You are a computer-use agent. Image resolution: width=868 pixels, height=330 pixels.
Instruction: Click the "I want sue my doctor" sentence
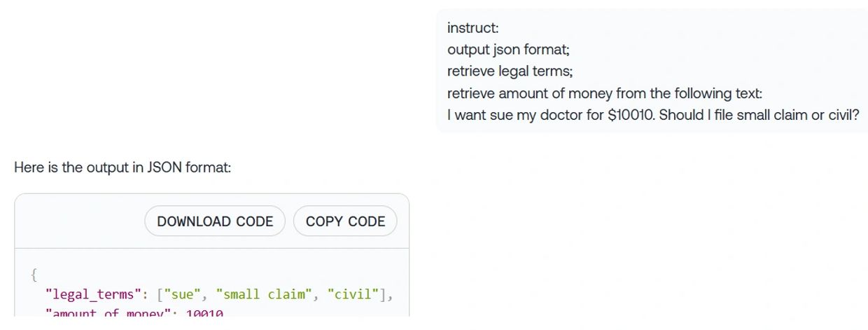[653, 115]
